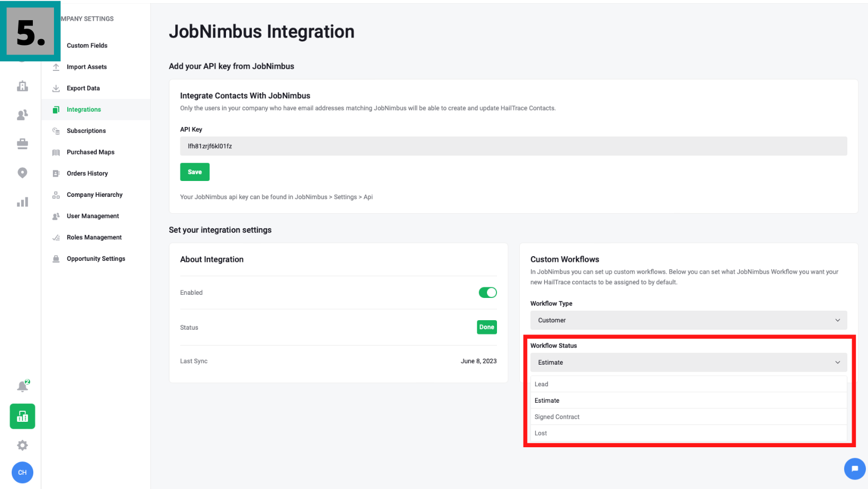868x489 pixels.
Task: Choose Lost workflow status
Action: 689,433
